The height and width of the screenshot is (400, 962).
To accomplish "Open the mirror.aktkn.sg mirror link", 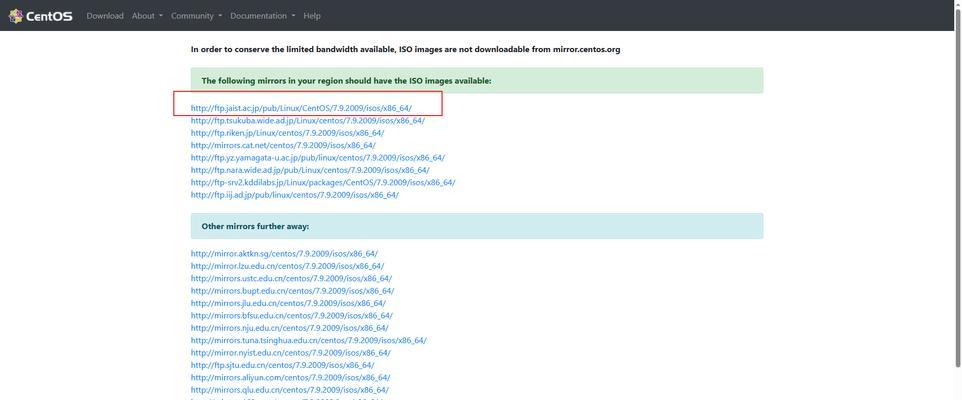I will click(284, 253).
